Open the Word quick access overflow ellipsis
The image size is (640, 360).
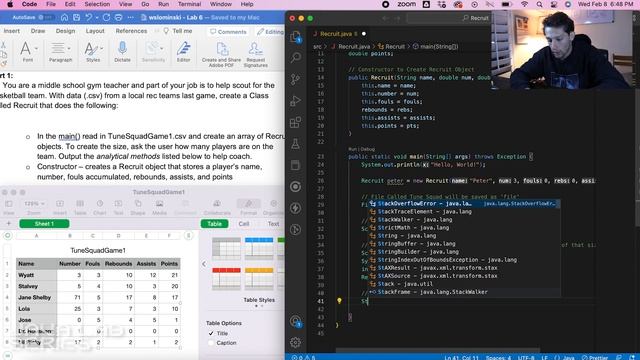point(130,18)
